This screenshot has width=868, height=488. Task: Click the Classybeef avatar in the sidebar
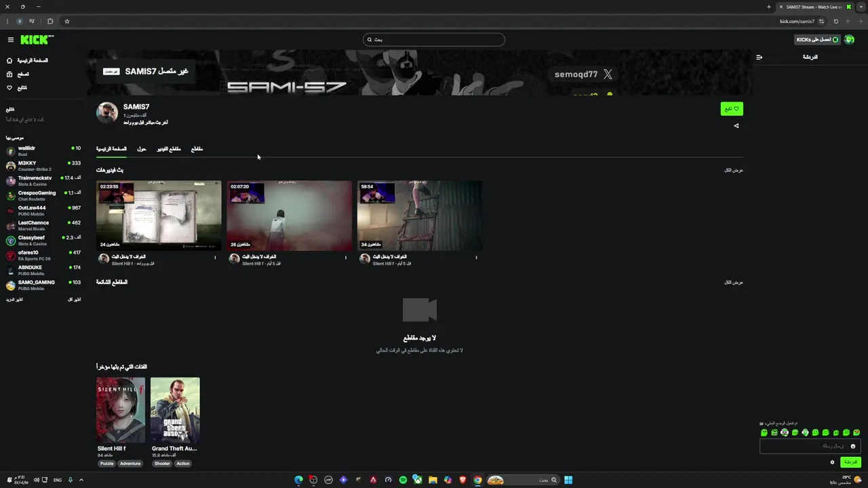coord(11,240)
